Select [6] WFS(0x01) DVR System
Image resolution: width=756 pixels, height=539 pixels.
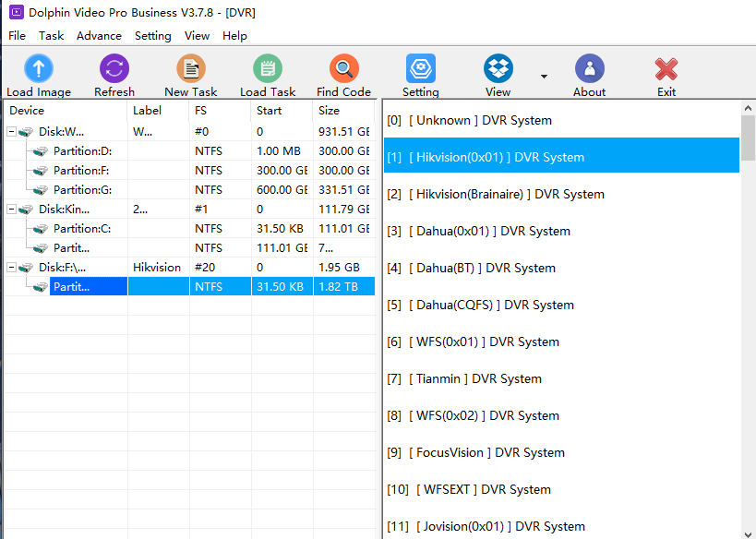tap(562, 341)
